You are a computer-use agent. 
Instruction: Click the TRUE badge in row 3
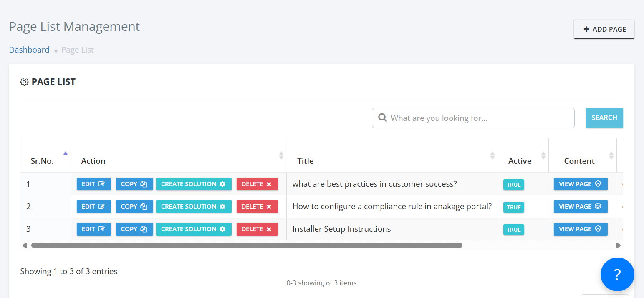click(514, 230)
